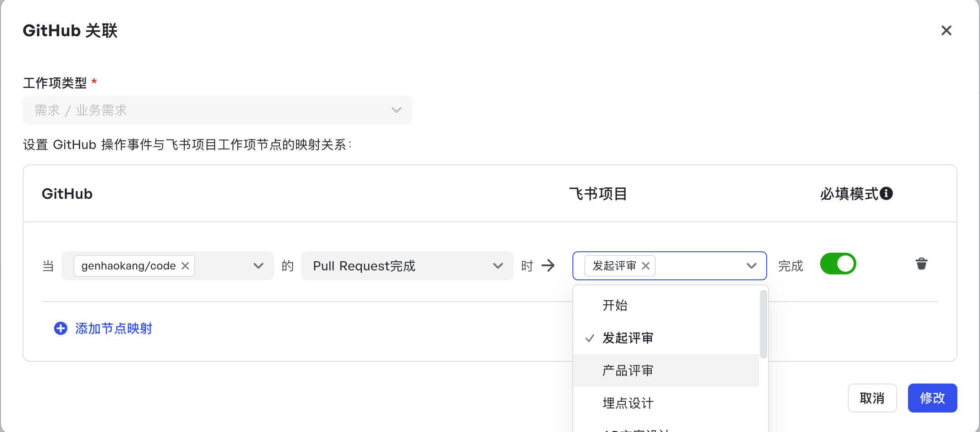Remove the 发起评审 tag from node selector
The width and height of the screenshot is (980, 432).
point(646,266)
